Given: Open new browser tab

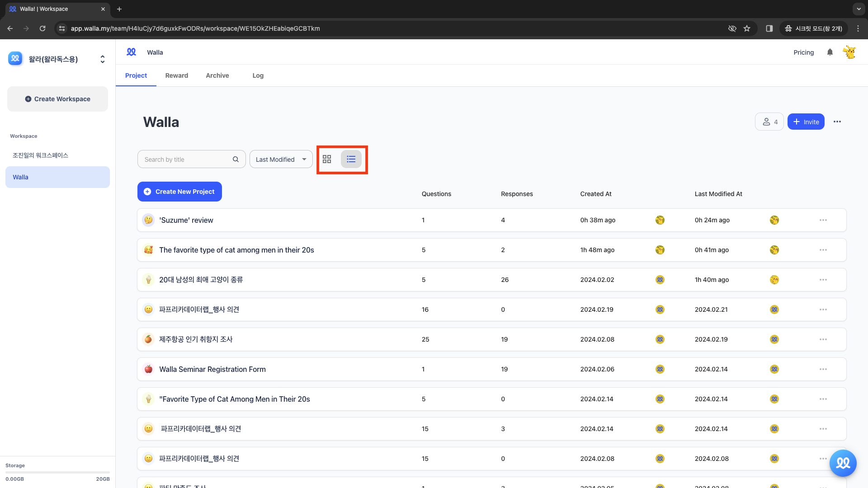Looking at the screenshot, I should 119,9.
